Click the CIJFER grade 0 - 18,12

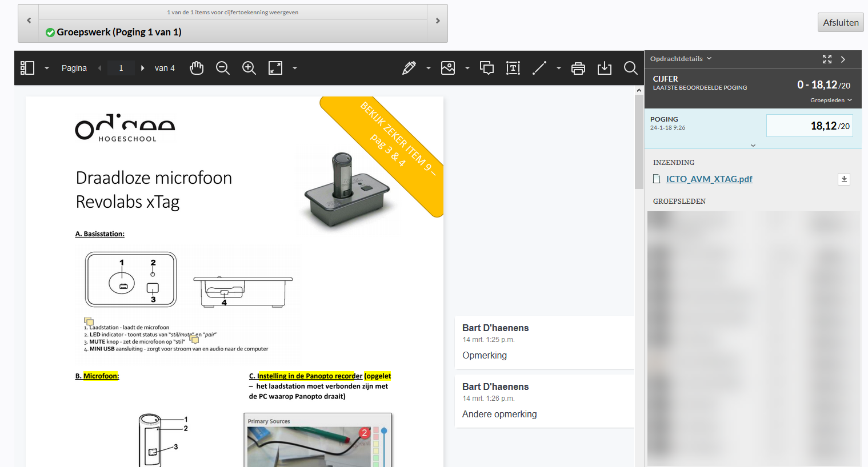[x=823, y=85]
